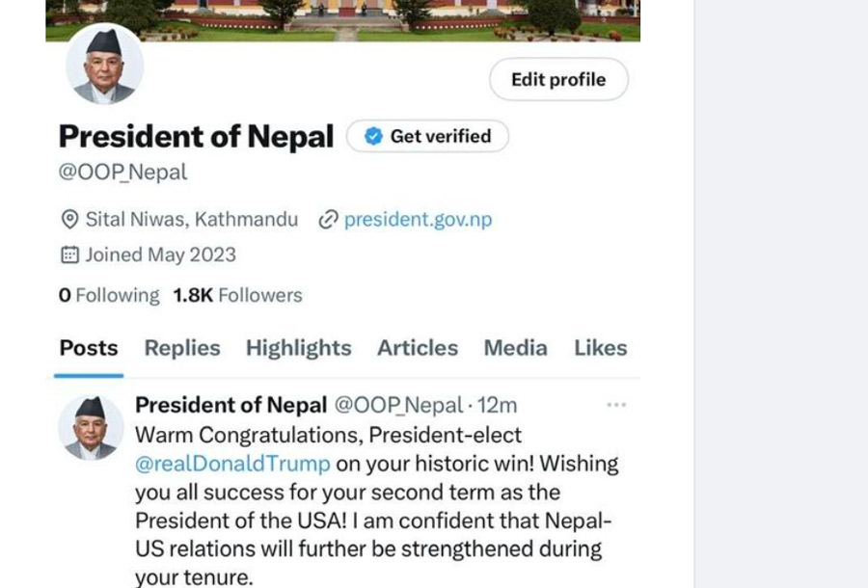The height and width of the screenshot is (588, 868).
Task: Click the calendar icon beside Joined date
Action: 69,255
